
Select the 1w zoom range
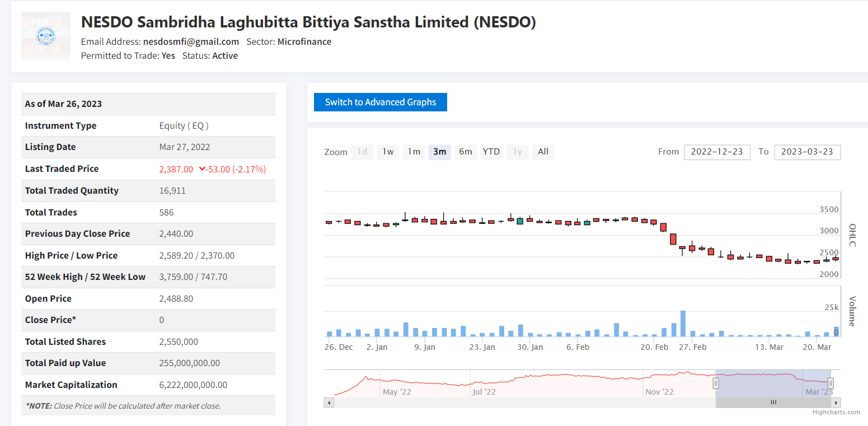[388, 152]
